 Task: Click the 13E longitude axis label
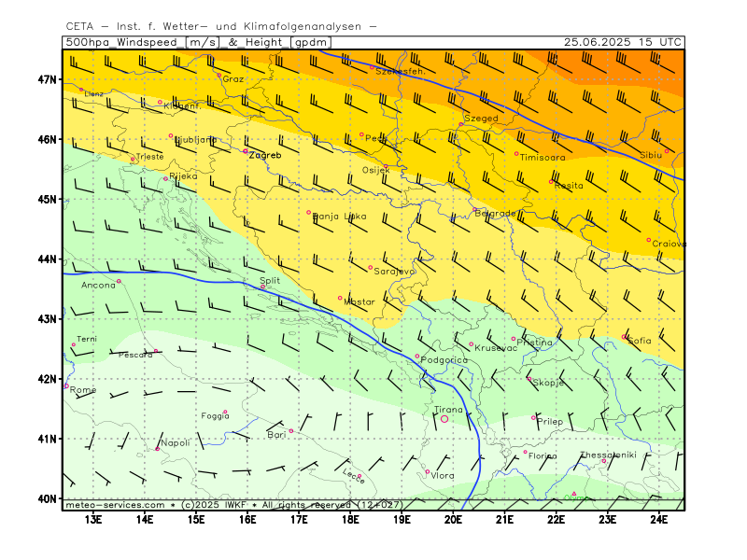(x=92, y=519)
